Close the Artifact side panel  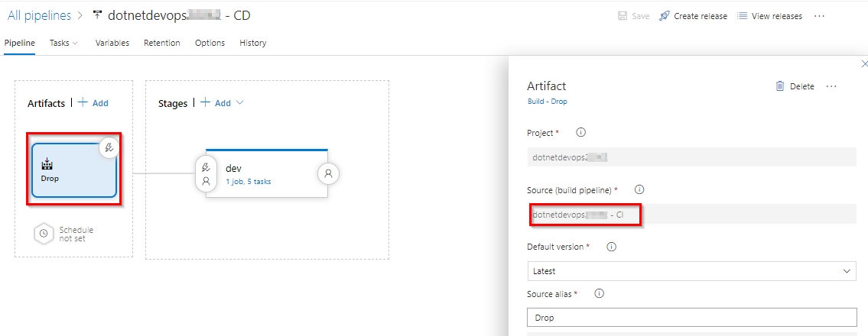pos(864,64)
